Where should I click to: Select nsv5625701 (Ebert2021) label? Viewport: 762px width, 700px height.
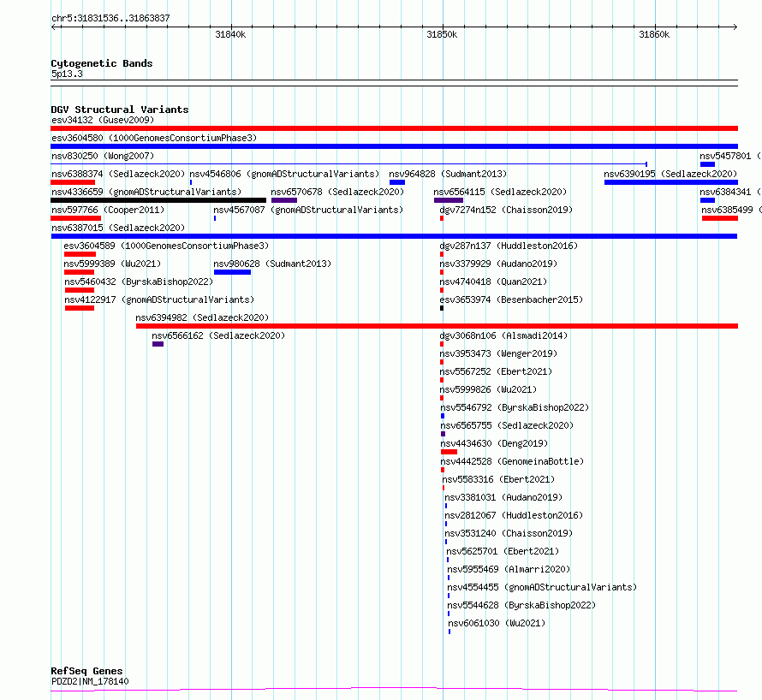[503, 551]
